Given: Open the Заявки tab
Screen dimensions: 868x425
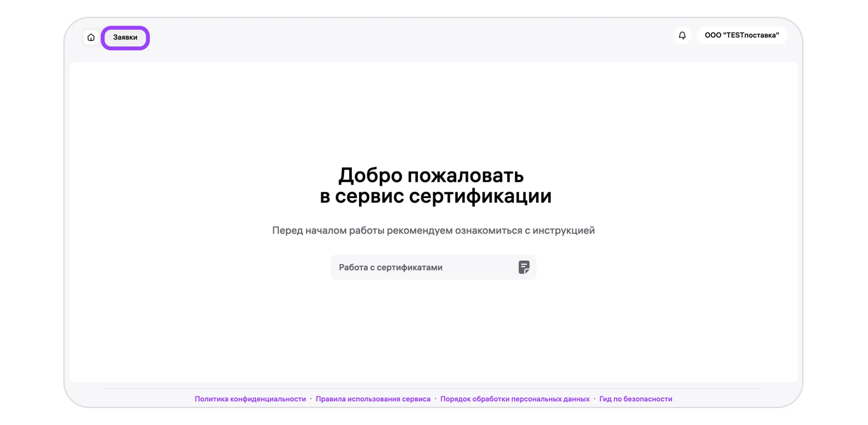Looking at the screenshot, I should (125, 38).
